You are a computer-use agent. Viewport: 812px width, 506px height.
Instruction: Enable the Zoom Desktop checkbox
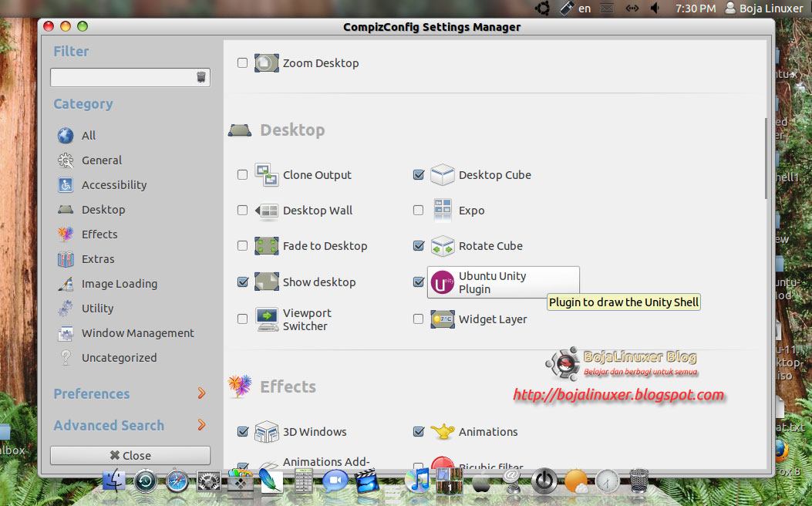pyautogui.click(x=242, y=62)
